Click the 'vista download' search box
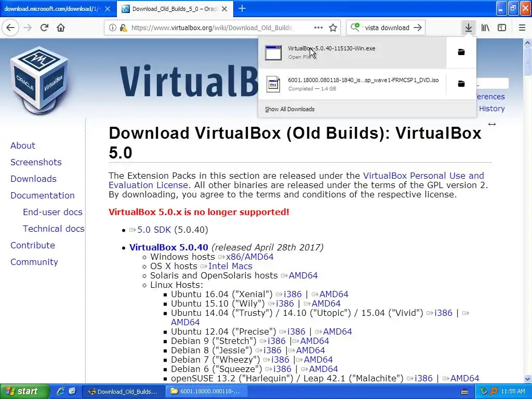532x399 pixels. coord(387,28)
